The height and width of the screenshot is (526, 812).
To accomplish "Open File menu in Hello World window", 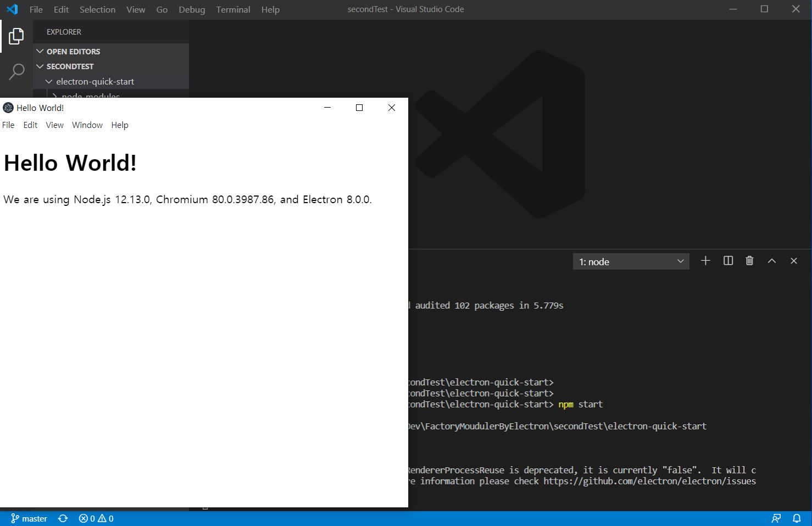I will [8, 125].
